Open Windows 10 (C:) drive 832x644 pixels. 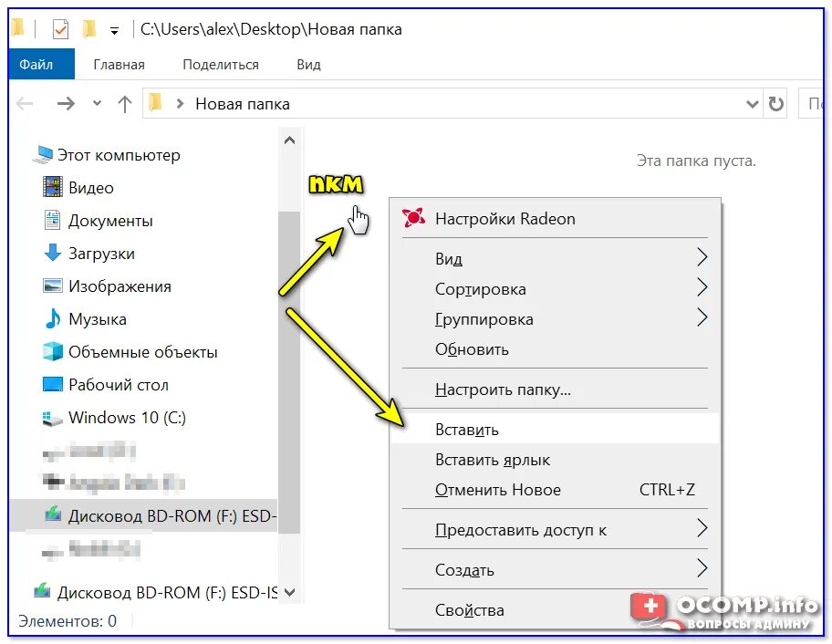click(x=127, y=418)
